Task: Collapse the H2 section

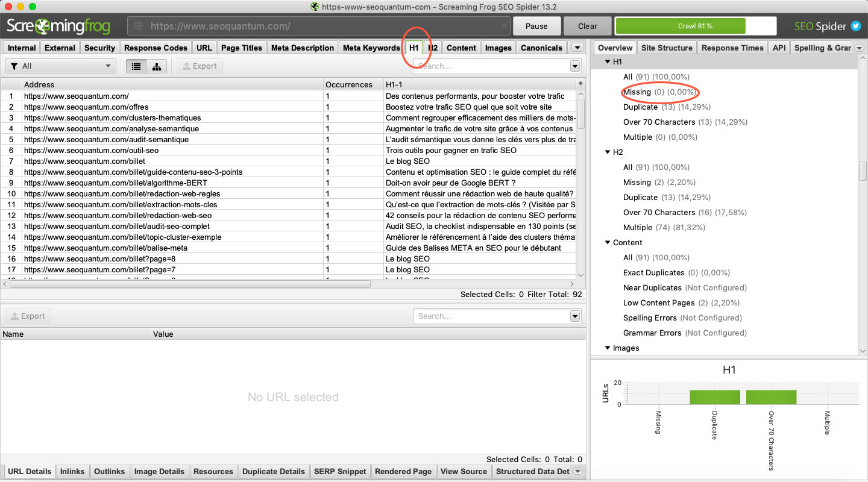Action: pyautogui.click(x=608, y=152)
